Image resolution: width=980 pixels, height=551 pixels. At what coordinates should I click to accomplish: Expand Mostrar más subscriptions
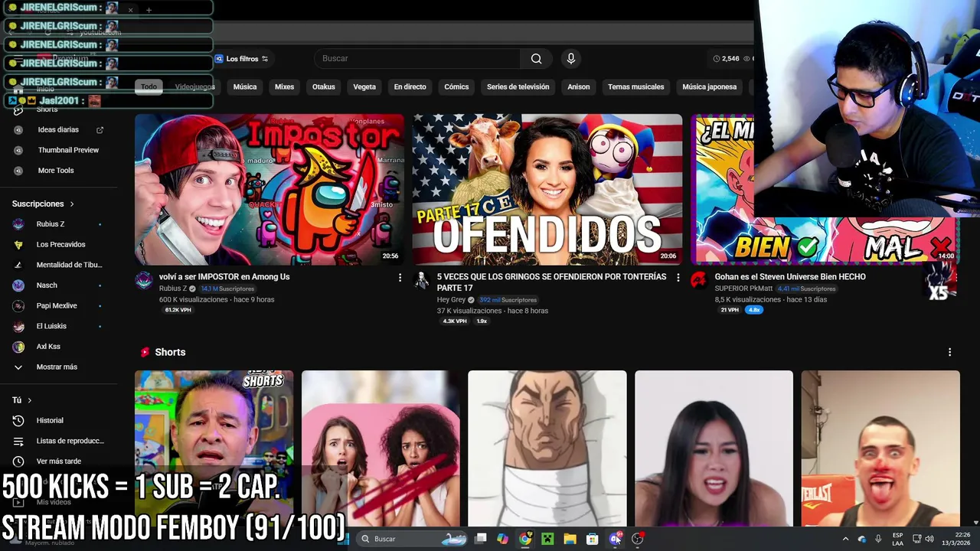click(x=58, y=367)
